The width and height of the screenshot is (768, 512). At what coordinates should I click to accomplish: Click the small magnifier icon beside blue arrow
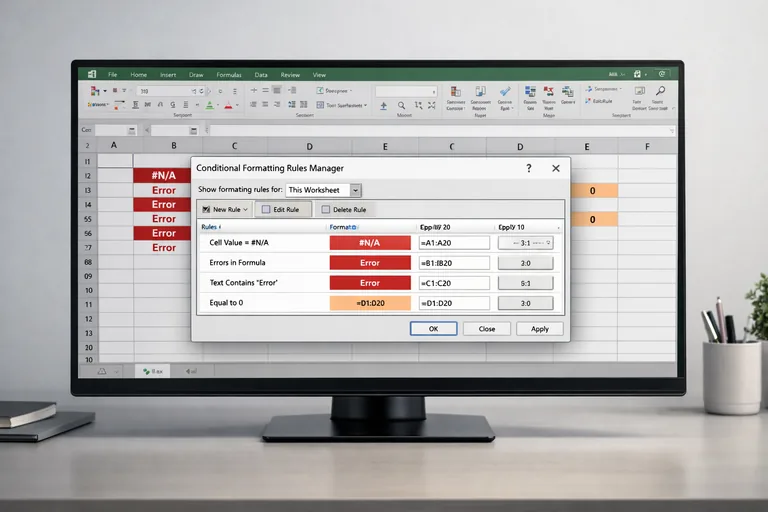[401, 105]
